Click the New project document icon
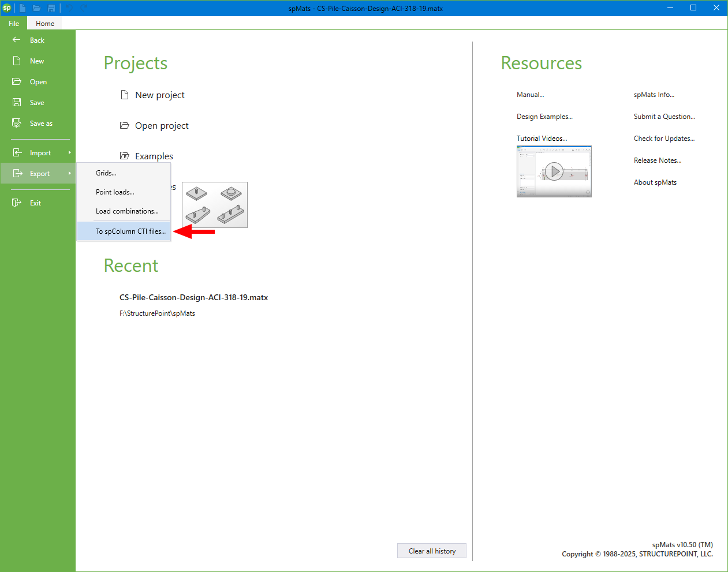This screenshot has height=572, width=728. click(124, 95)
